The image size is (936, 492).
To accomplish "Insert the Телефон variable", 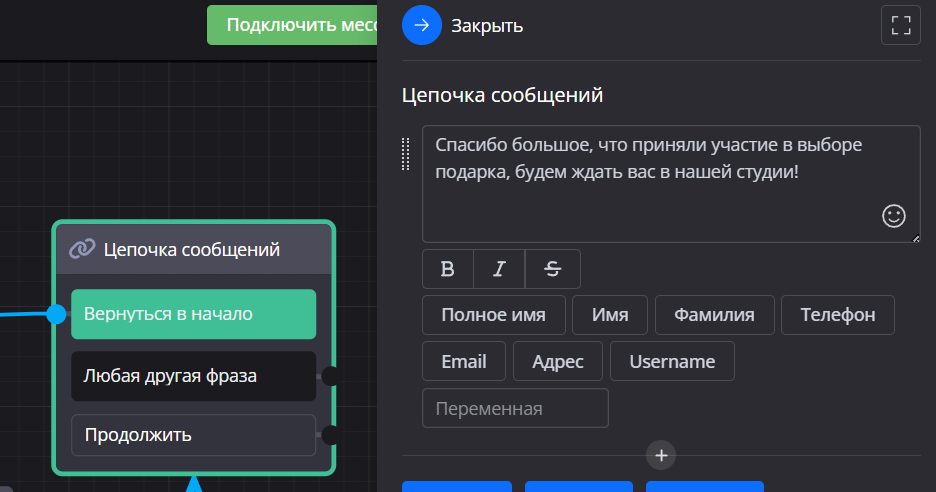I will coord(837,315).
